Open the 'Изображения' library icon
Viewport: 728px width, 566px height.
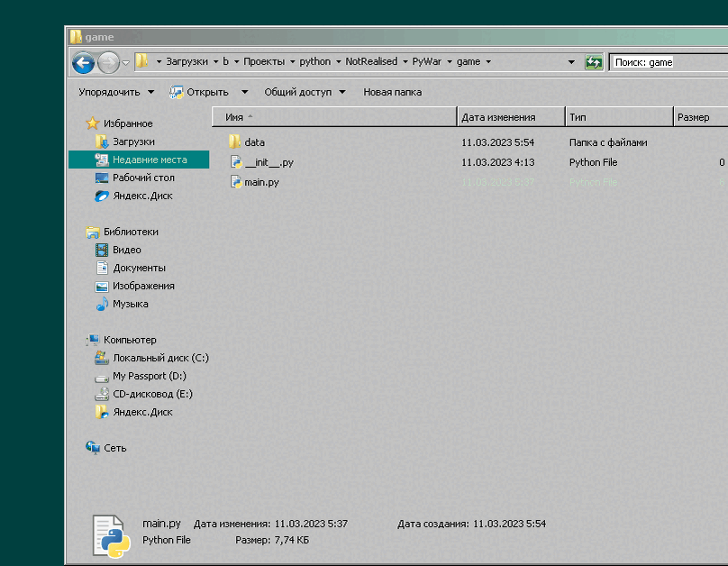[102, 286]
